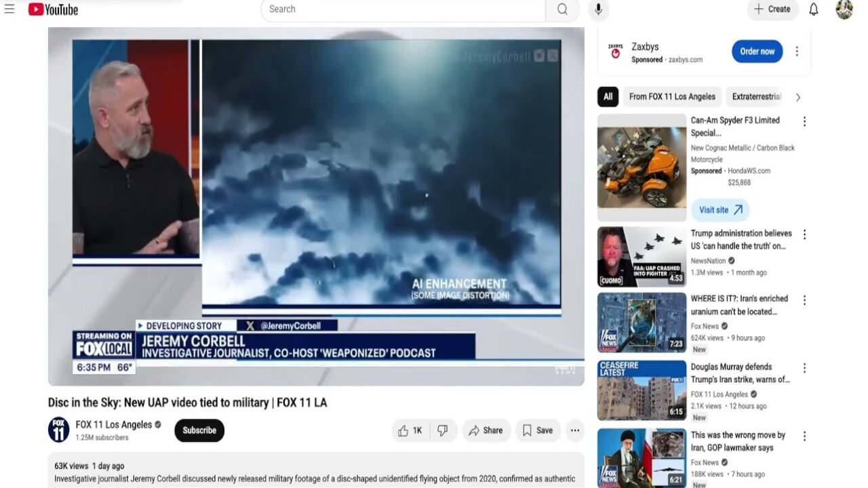Click the Visit site button
Image resolution: width=868 pixels, height=488 pixels.
[719, 210]
